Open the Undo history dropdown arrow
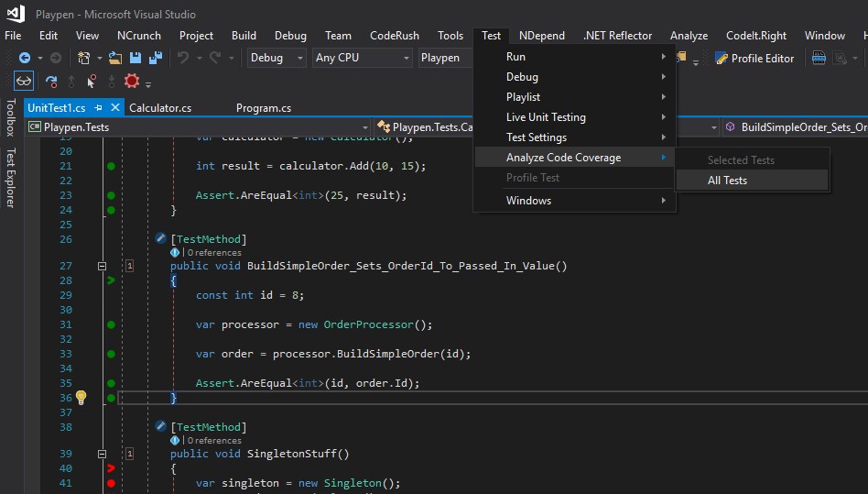868x494 pixels. (200, 58)
